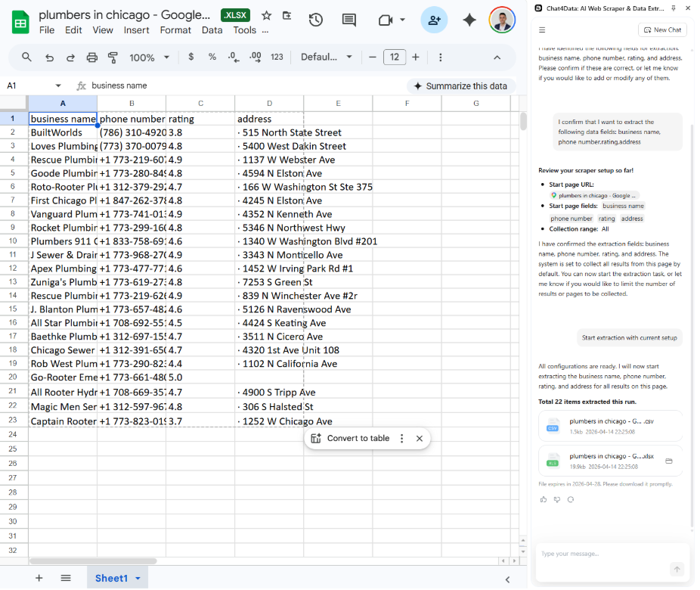
Task: Open the Meet video call dropdown arrow
Action: click(x=401, y=20)
